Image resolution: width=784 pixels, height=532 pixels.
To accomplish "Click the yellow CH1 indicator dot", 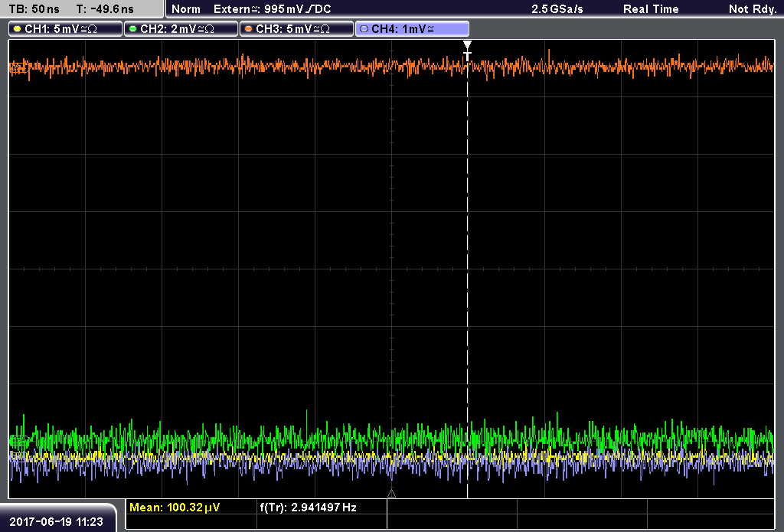I will pos(18,29).
